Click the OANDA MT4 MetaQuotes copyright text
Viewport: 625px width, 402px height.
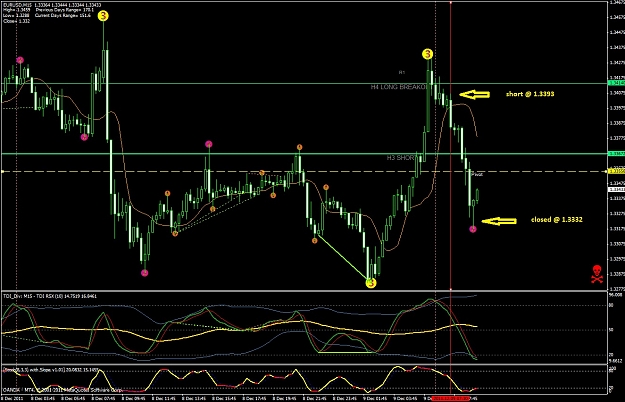(x=63, y=390)
